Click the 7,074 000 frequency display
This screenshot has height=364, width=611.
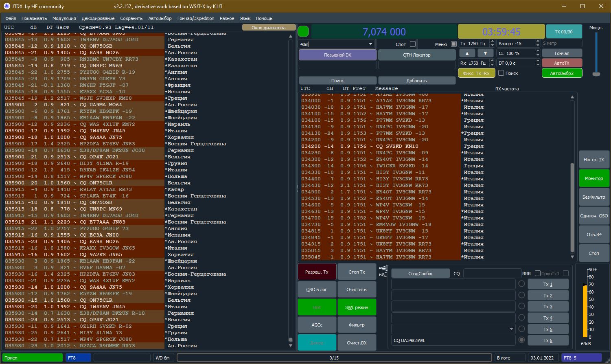coord(384,32)
